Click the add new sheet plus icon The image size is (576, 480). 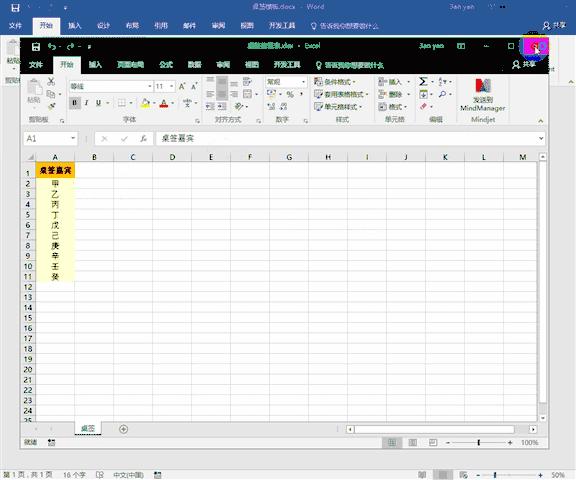pyautogui.click(x=123, y=429)
